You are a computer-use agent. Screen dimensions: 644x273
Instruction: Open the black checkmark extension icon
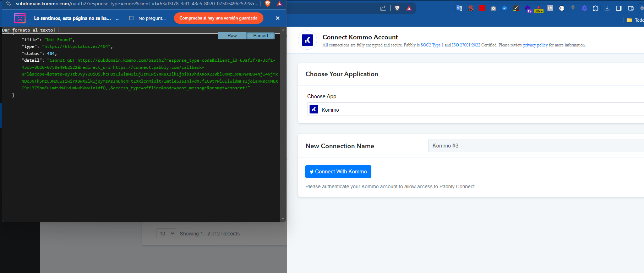pos(516,8)
